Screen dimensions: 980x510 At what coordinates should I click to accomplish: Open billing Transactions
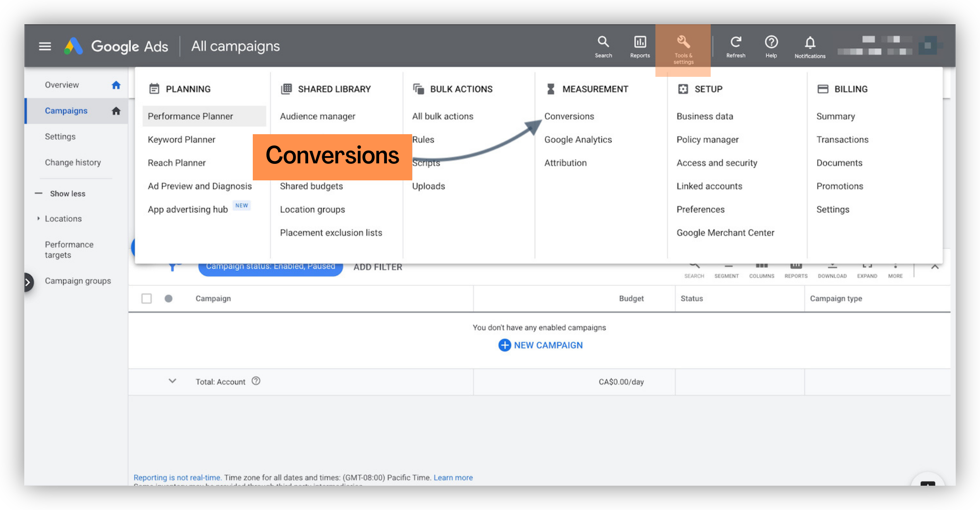click(x=842, y=140)
